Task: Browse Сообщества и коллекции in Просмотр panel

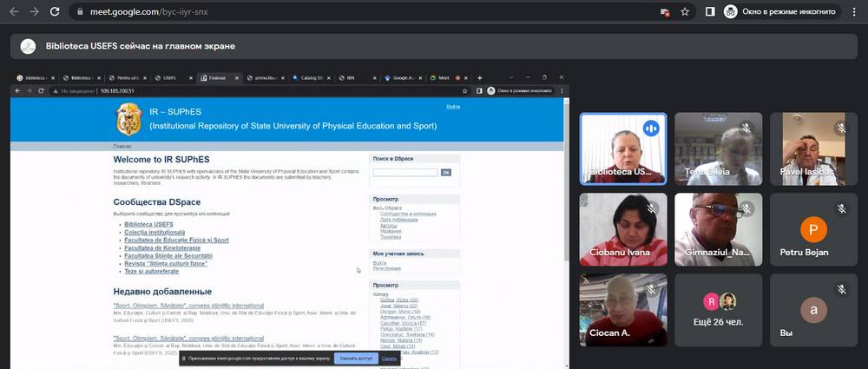Action: pyautogui.click(x=408, y=214)
